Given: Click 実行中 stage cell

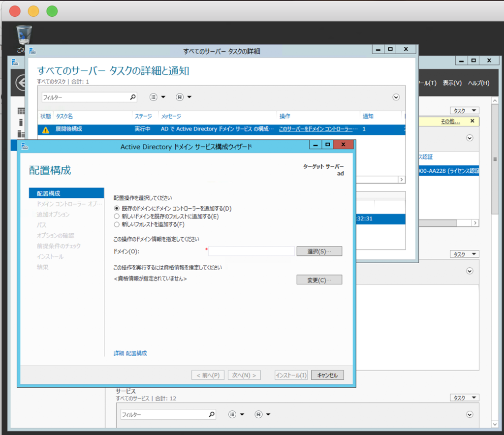Looking at the screenshot, I should click(x=142, y=129).
